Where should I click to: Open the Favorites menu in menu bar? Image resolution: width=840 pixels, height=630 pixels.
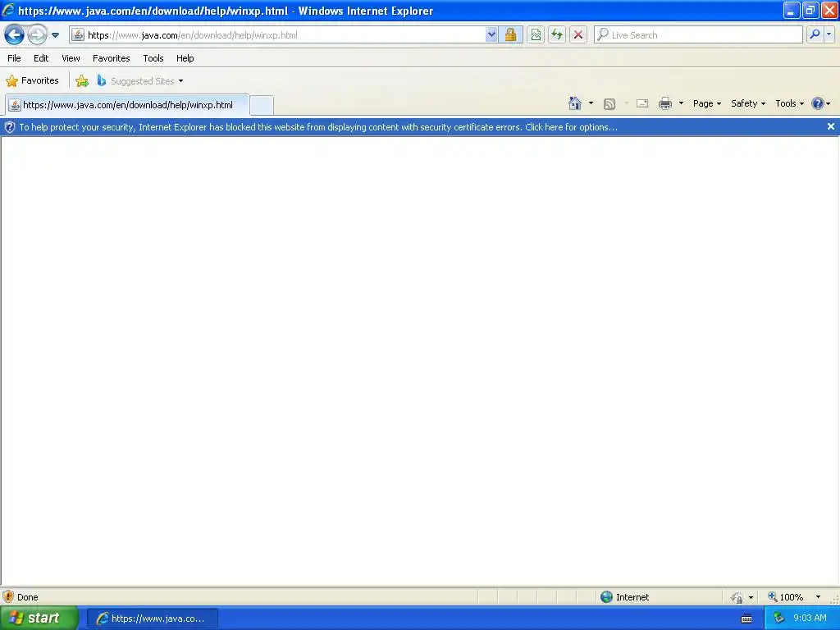pyautogui.click(x=112, y=58)
